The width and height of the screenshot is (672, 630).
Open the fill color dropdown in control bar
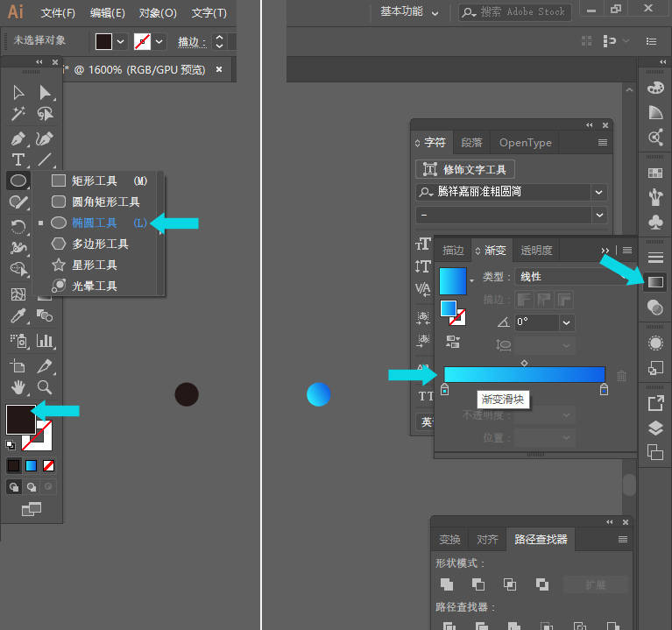coord(120,41)
